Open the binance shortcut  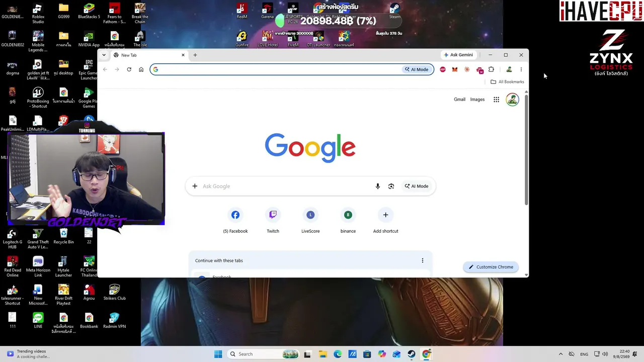[348, 221]
